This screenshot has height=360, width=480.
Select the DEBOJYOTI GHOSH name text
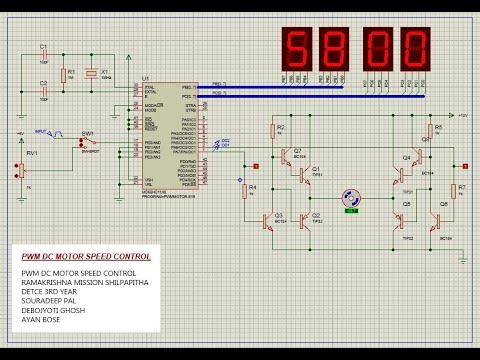(x=53, y=310)
